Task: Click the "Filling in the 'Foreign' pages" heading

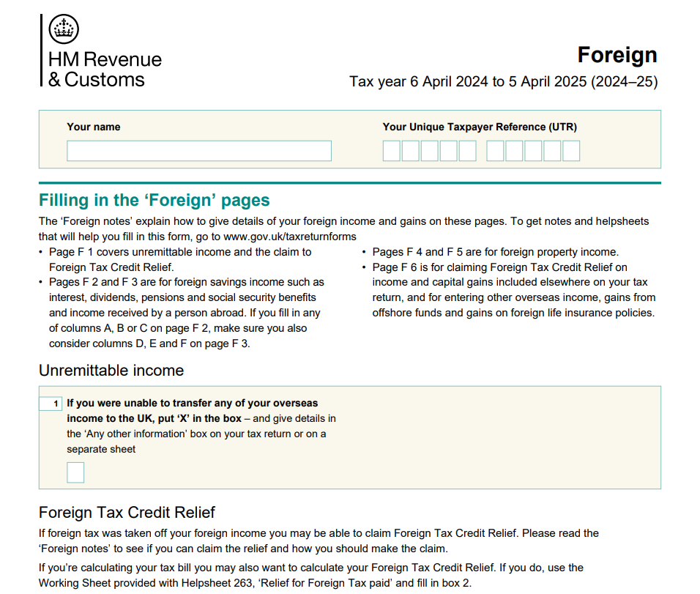Action: coord(154,201)
